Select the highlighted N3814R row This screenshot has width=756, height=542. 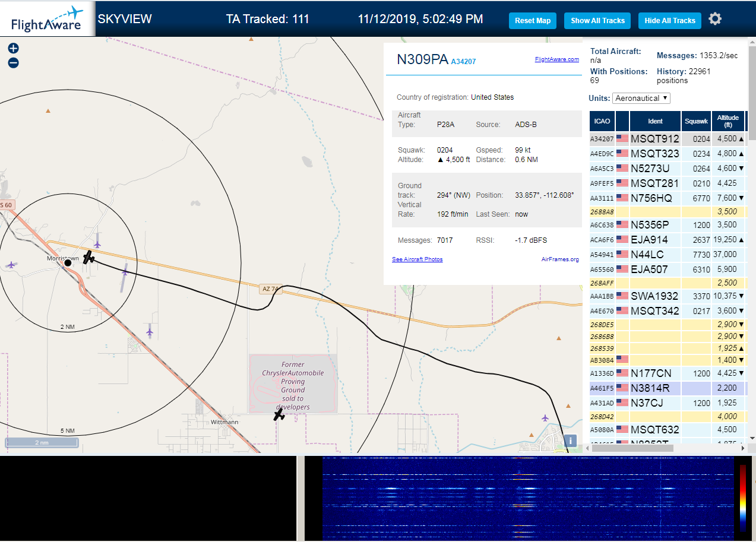[x=668, y=388]
